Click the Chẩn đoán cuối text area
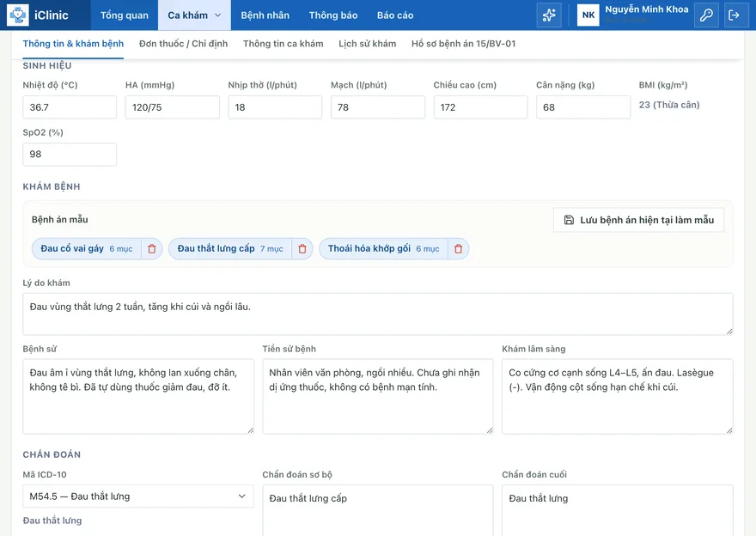 (x=617, y=510)
